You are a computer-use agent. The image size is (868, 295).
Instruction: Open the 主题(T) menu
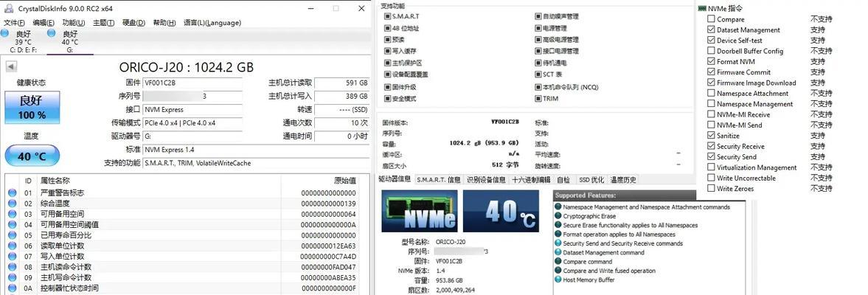click(x=103, y=23)
